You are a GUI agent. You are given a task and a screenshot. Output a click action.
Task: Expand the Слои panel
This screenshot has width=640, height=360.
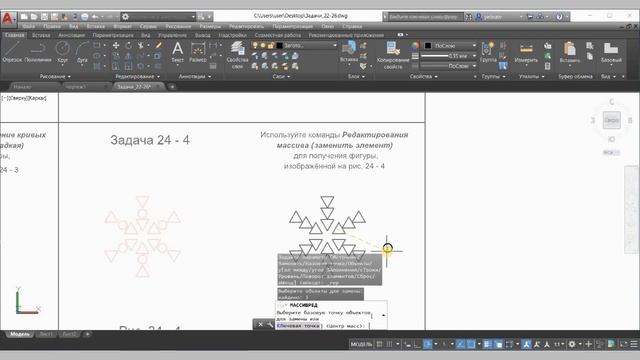coord(281,76)
